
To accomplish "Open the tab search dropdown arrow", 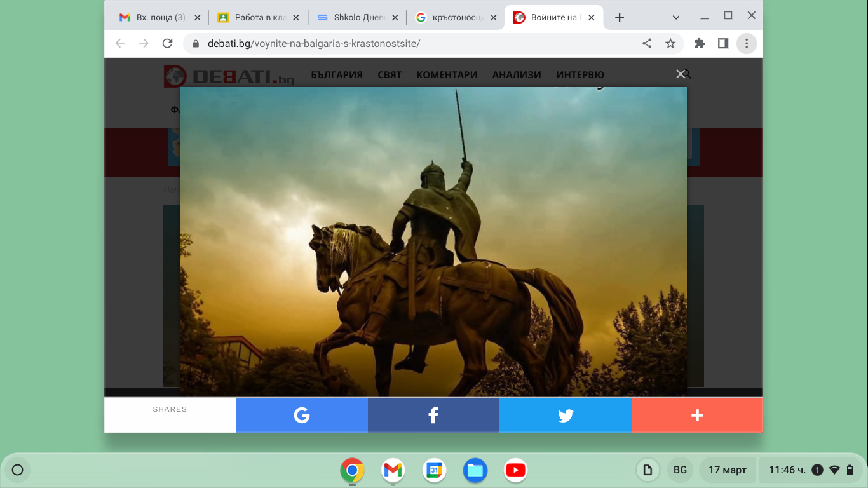I will click(x=676, y=18).
